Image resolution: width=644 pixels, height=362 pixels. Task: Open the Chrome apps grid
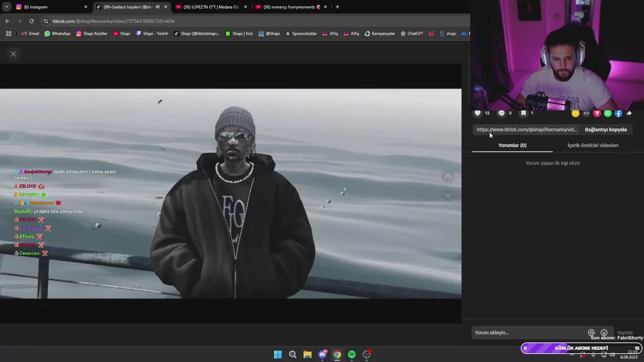click(x=9, y=34)
